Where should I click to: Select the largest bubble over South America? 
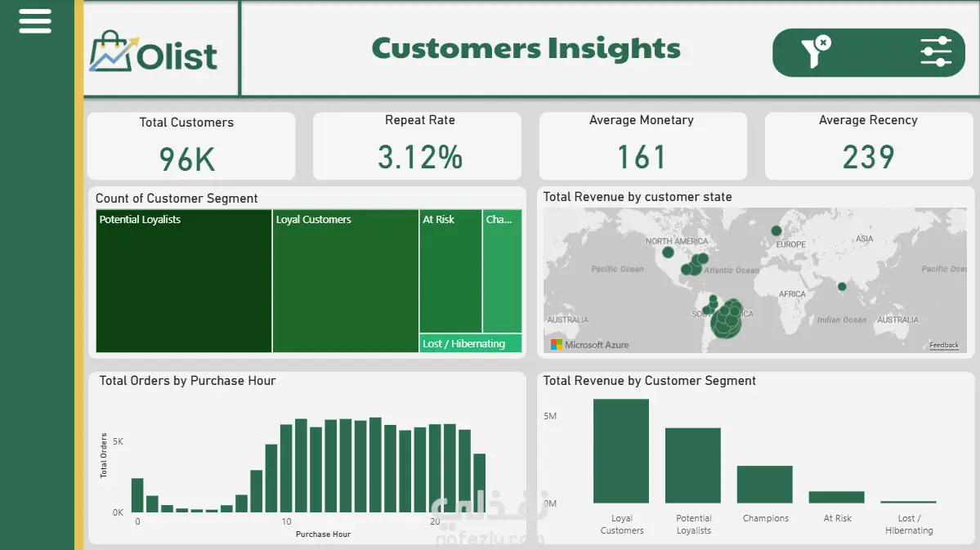(727, 323)
